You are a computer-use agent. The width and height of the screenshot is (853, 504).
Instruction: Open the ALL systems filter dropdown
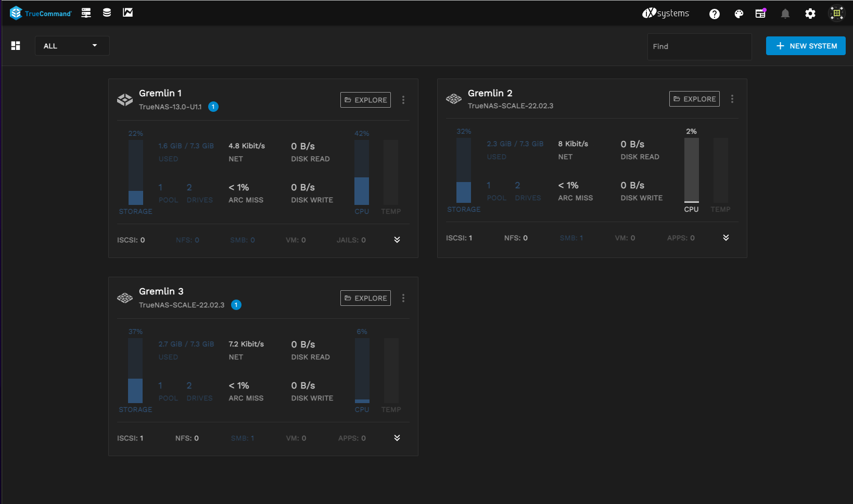tap(72, 46)
